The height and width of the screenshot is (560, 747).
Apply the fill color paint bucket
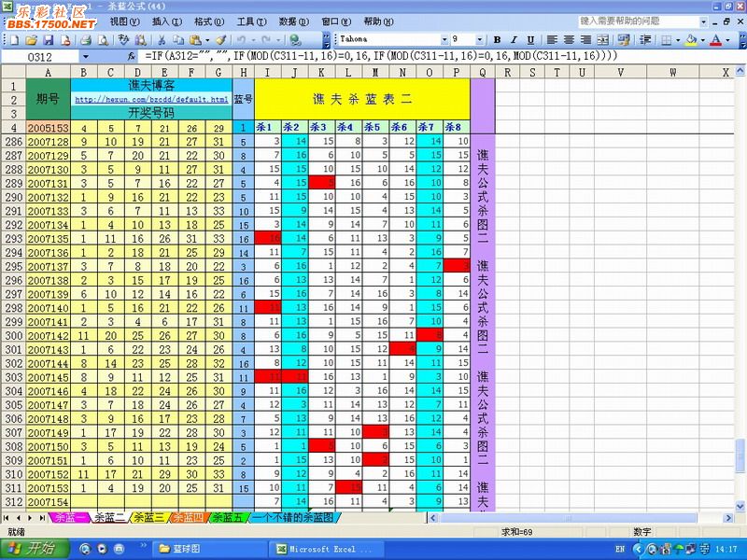691,40
